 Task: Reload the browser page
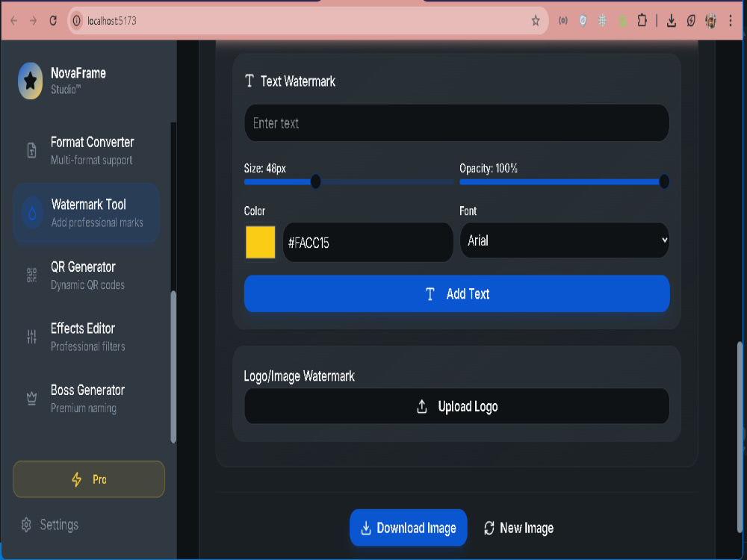[53, 20]
